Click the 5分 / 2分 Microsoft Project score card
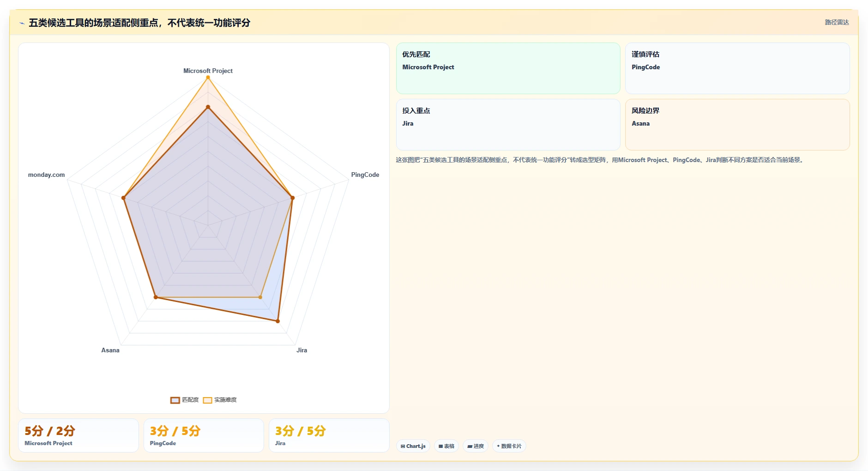This screenshot has width=868, height=471. [x=78, y=435]
